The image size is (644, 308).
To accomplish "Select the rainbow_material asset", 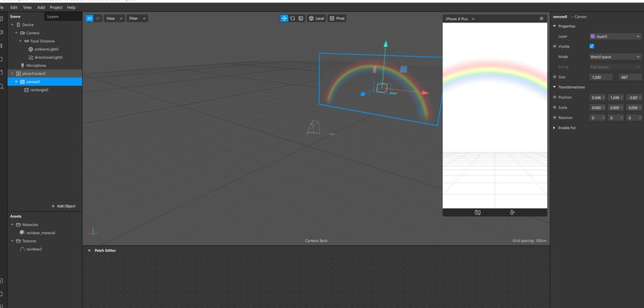I will [x=40, y=233].
